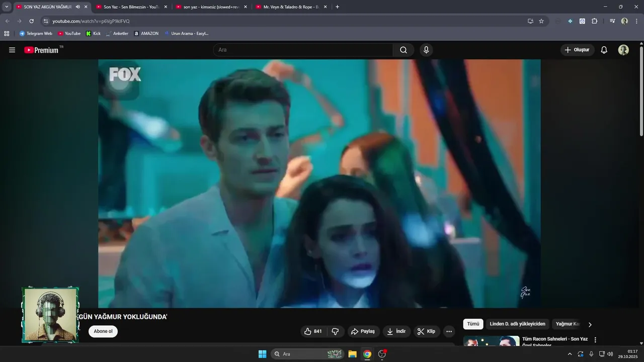Mute the SON YAZ AKGÜN tab audio
This screenshot has width=644, height=362.
pyautogui.click(x=77, y=7)
